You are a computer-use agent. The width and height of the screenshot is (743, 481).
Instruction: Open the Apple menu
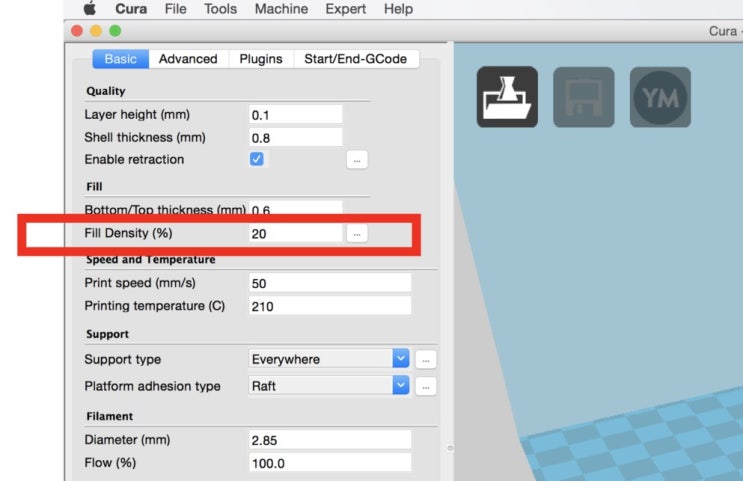90,9
